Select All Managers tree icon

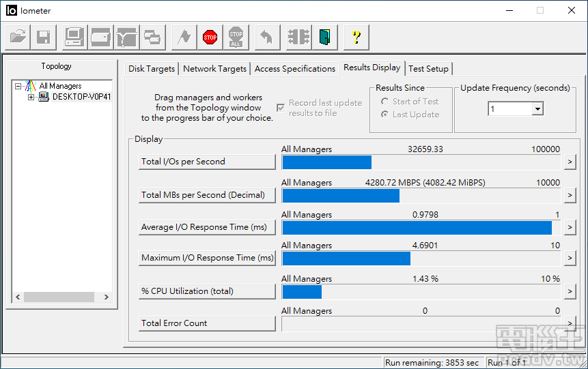30,86
